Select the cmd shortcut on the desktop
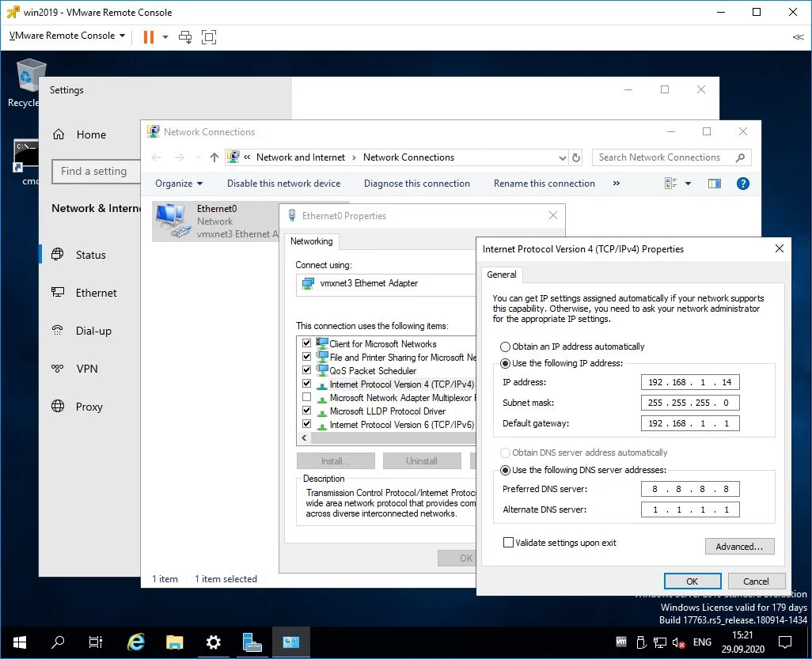 (26, 161)
